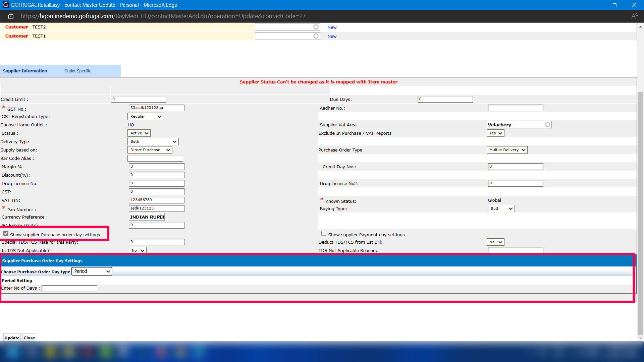
Task: Enable Show supplier Payment day settings checkbox
Action: tap(324, 234)
